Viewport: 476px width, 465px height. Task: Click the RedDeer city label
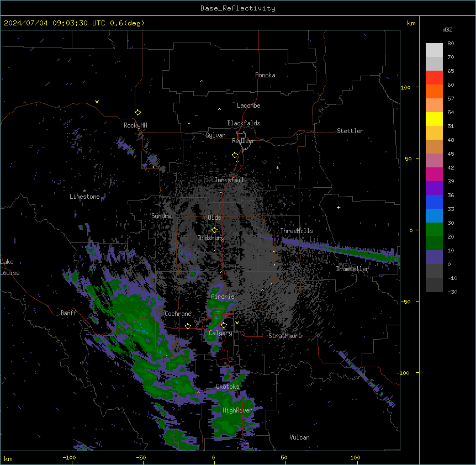pos(243,141)
